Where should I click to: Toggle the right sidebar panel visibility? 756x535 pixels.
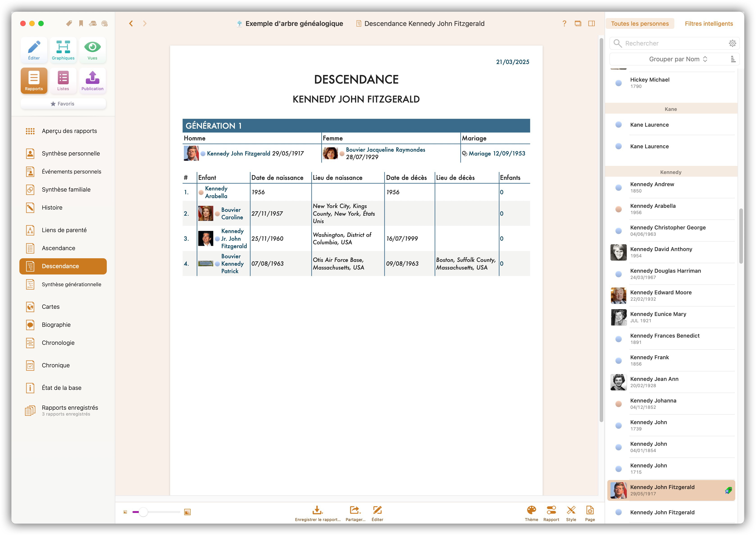[x=591, y=23]
